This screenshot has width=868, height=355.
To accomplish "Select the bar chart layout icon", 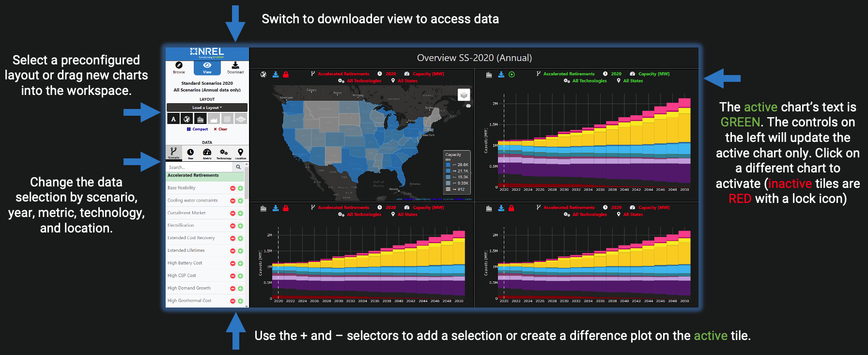I will 200,119.
